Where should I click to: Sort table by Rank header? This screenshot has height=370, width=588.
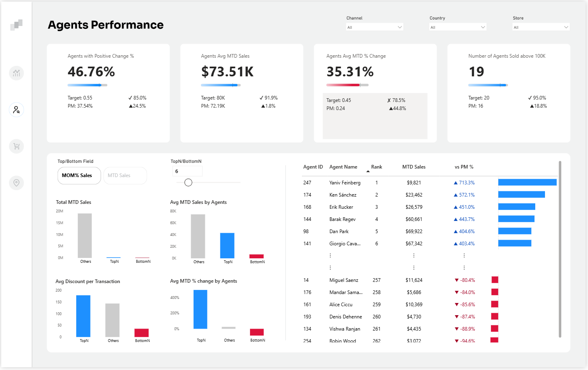click(x=377, y=167)
